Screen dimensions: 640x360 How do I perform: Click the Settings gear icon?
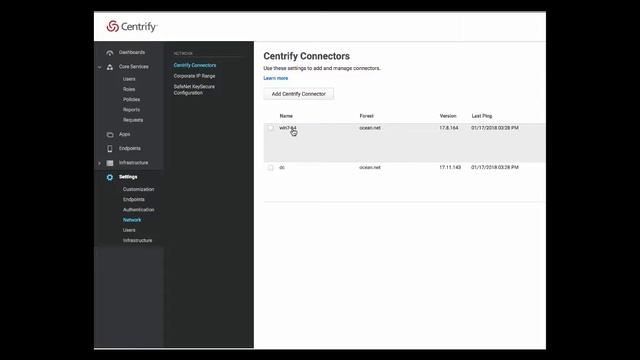pos(110,177)
